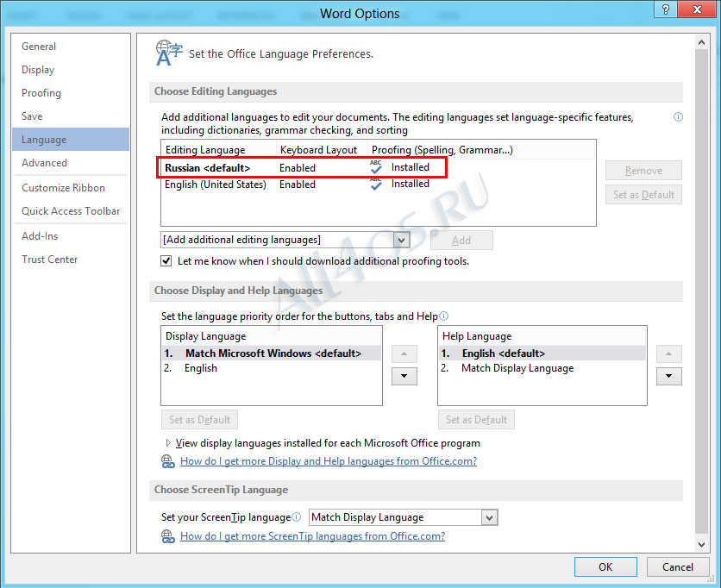Click the Keyboard Layout column header

322,150
